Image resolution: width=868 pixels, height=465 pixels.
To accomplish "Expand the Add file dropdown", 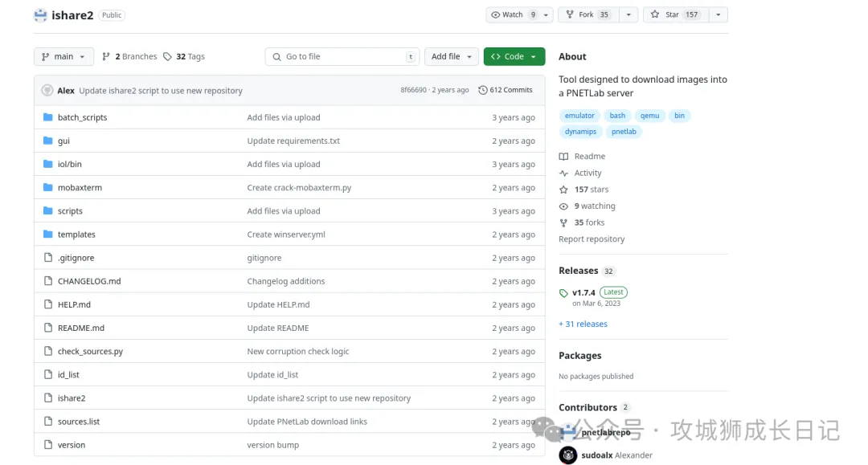I will 451,57.
